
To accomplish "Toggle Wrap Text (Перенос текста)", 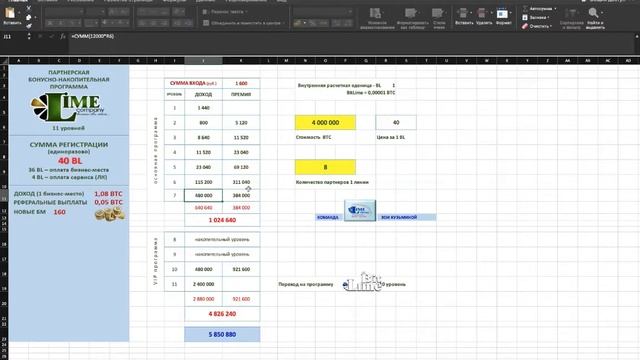I will click(224, 12).
